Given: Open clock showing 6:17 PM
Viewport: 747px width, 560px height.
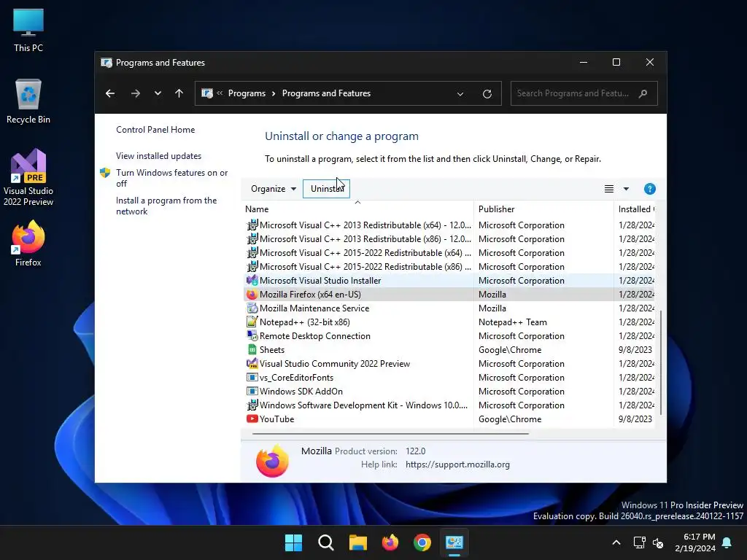Looking at the screenshot, I should pyautogui.click(x=695, y=542).
